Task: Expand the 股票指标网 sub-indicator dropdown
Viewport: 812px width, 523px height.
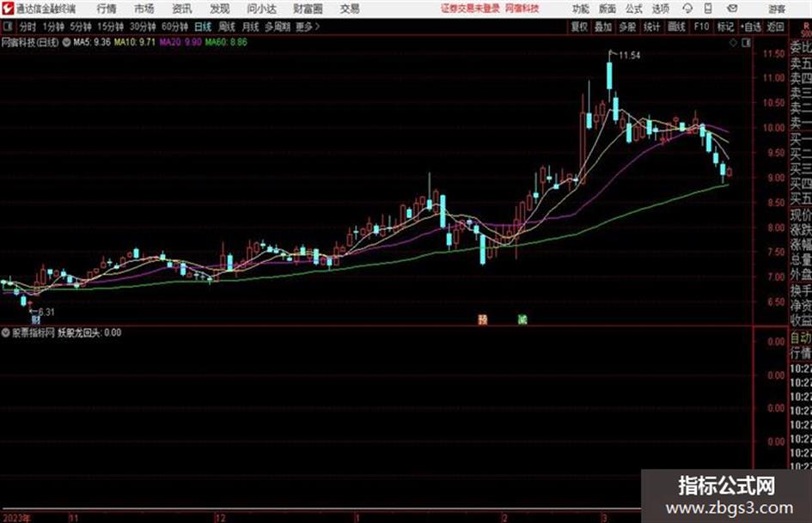Action: (x=5, y=333)
